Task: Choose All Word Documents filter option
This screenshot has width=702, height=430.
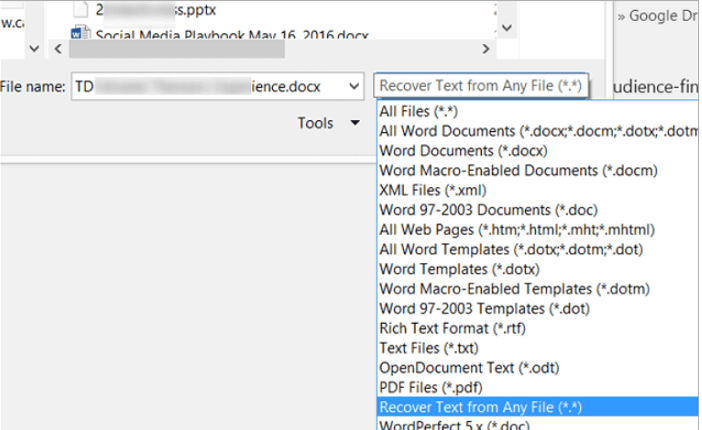Action: [x=539, y=131]
